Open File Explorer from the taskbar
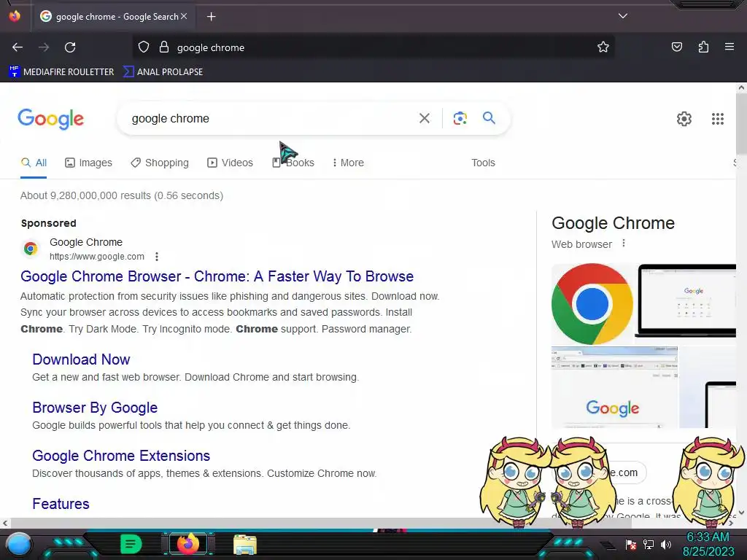This screenshot has height=560, width=747. 245,544
